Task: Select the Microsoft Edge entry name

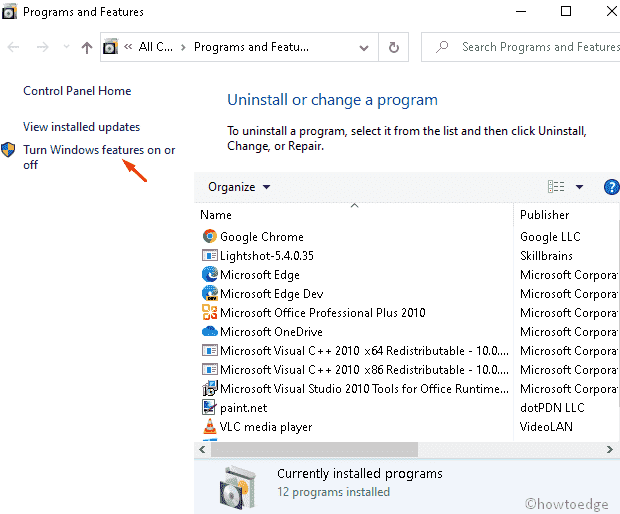Action: tap(260, 274)
